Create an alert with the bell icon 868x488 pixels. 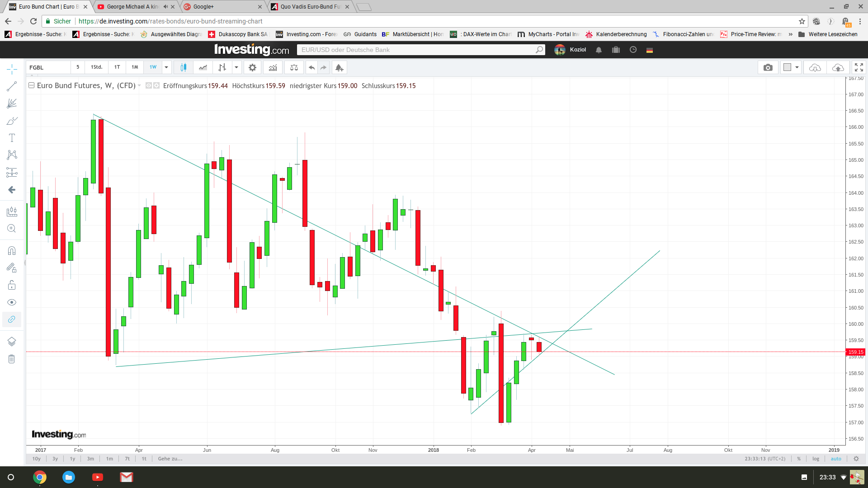339,67
